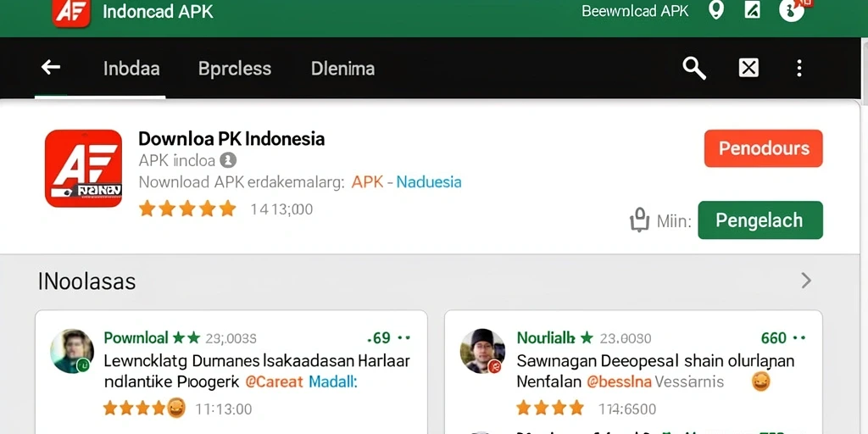
Task: Open the Pownloal reviewer avatar
Action: click(x=71, y=351)
